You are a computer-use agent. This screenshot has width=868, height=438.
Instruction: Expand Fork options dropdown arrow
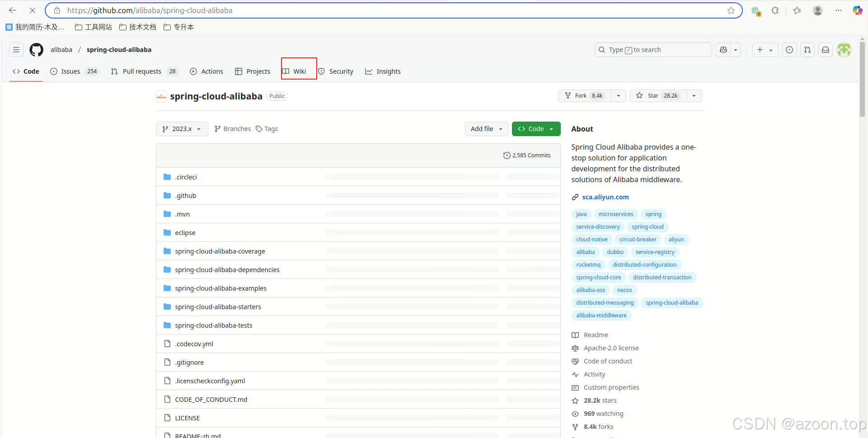click(619, 96)
